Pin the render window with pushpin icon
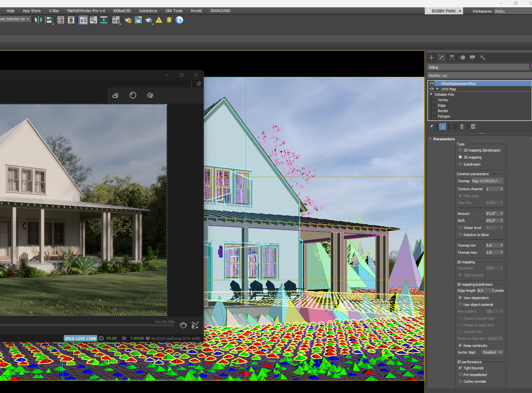 pyautogui.click(x=199, y=84)
